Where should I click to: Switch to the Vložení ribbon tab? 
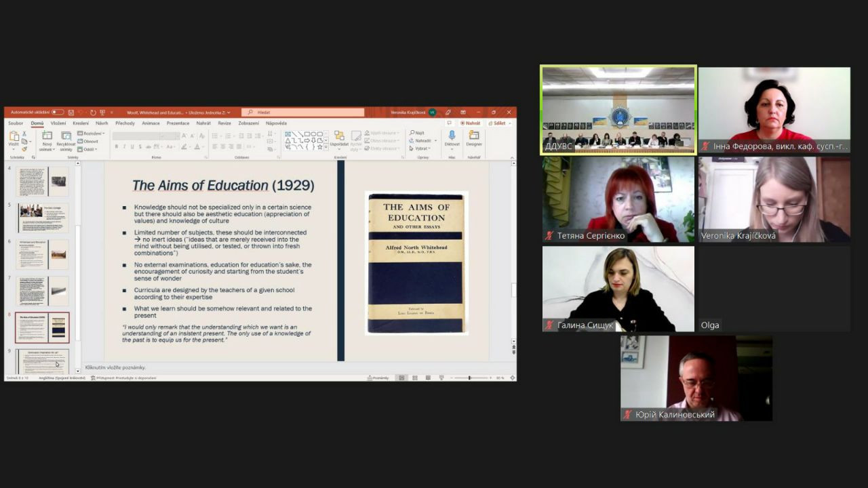(x=58, y=123)
